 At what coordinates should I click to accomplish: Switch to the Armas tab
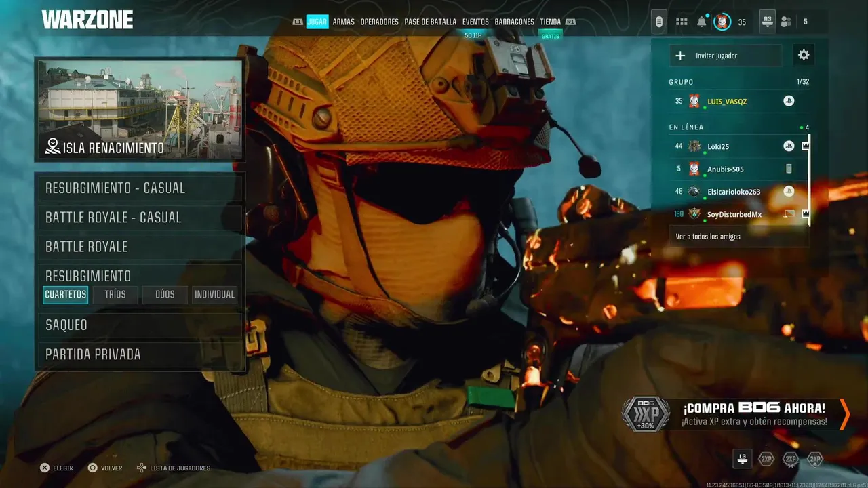[344, 22]
